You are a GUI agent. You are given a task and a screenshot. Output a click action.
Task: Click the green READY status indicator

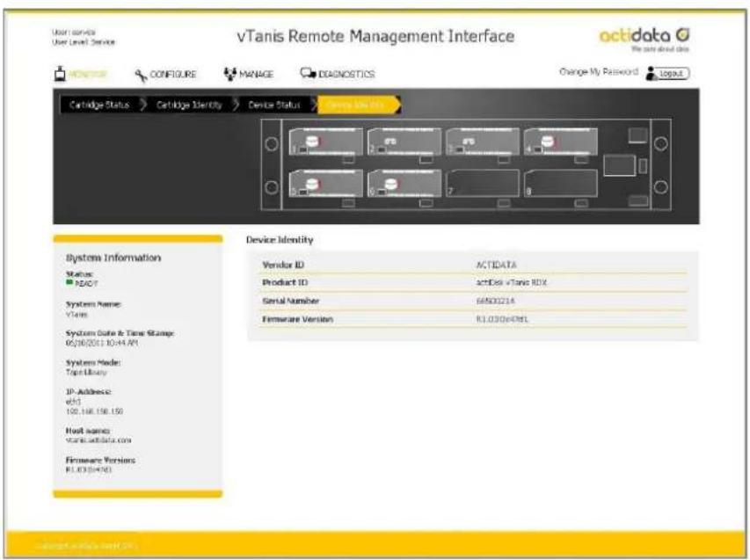[x=69, y=282]
